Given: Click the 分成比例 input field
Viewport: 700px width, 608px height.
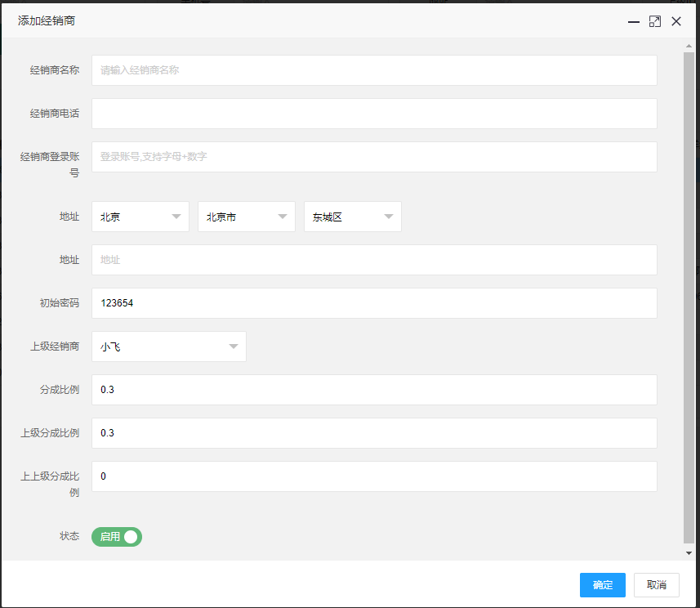Looking at the screenshot, I should click(374, 390).
